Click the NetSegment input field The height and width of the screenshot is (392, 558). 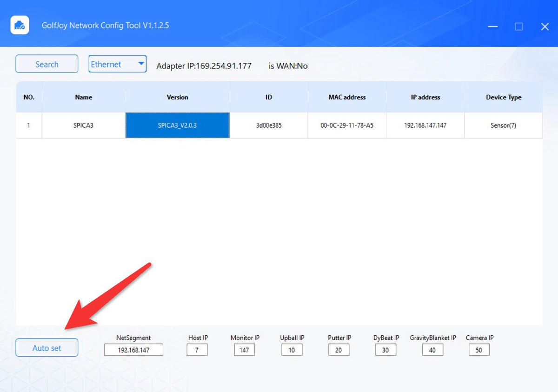(x=134, y=350)
